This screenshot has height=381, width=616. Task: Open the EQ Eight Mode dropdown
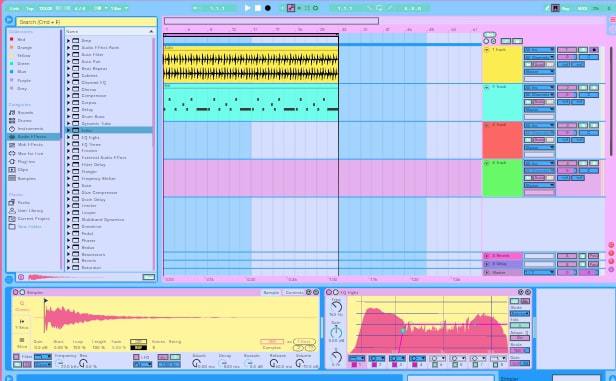(x=519, y=313)
